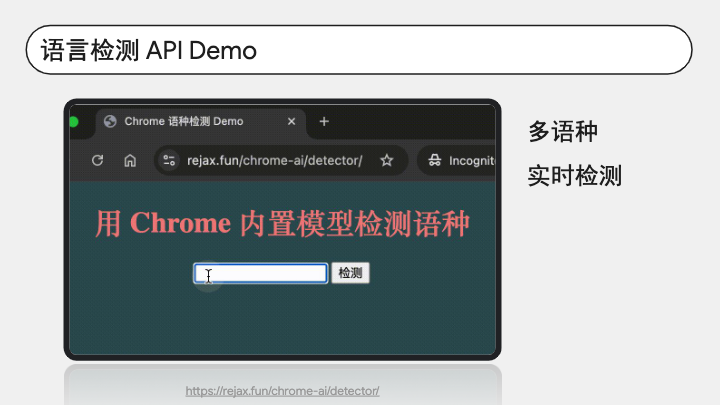Click the green window maximize button
Screen dimensions: 720x405
[73, 122]
